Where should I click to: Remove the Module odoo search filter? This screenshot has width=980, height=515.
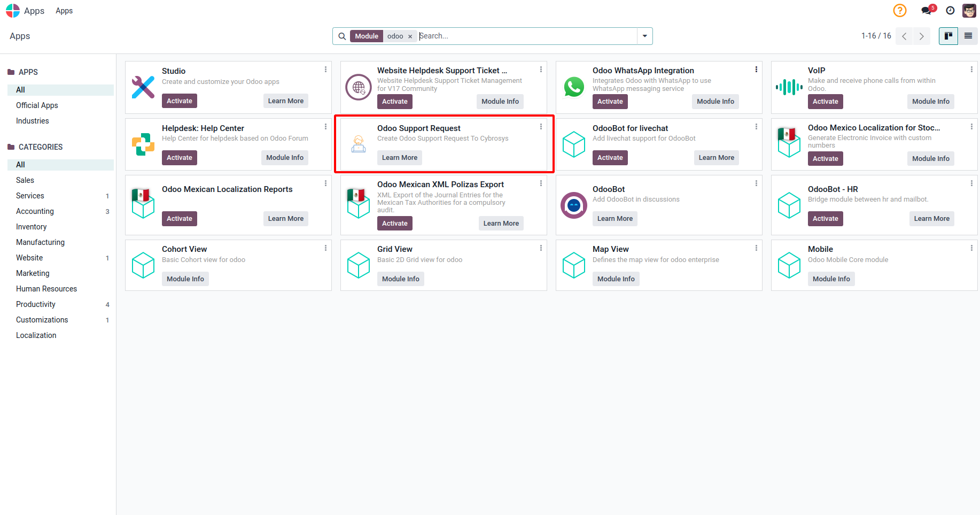410,36
